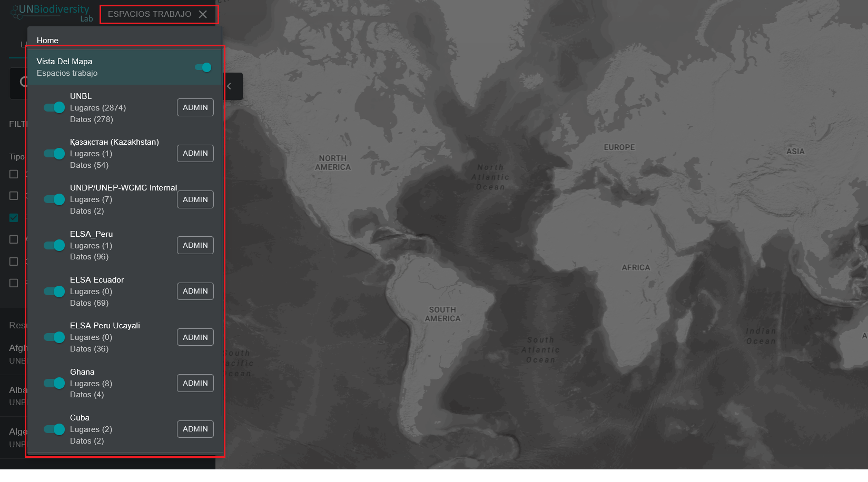Click ADMIN button for Kazakhstan
This screenshot has width=868, height=482.
(x=195, y=153)
